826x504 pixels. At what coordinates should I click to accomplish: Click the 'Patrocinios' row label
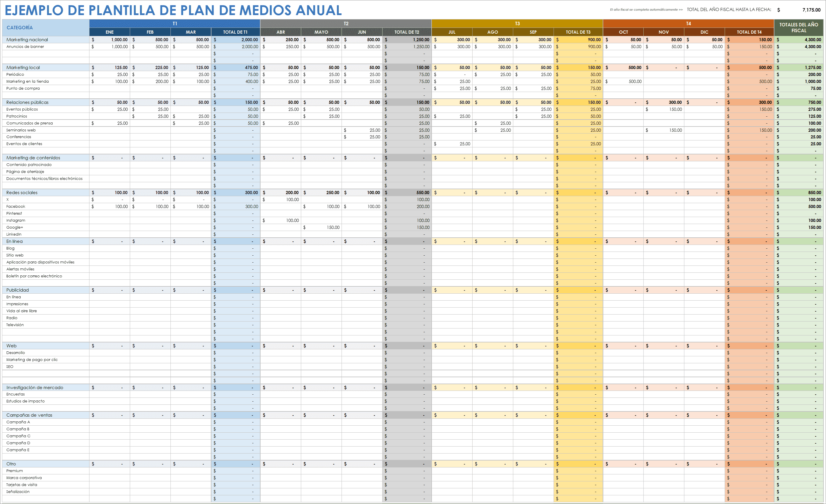point(17,116)
